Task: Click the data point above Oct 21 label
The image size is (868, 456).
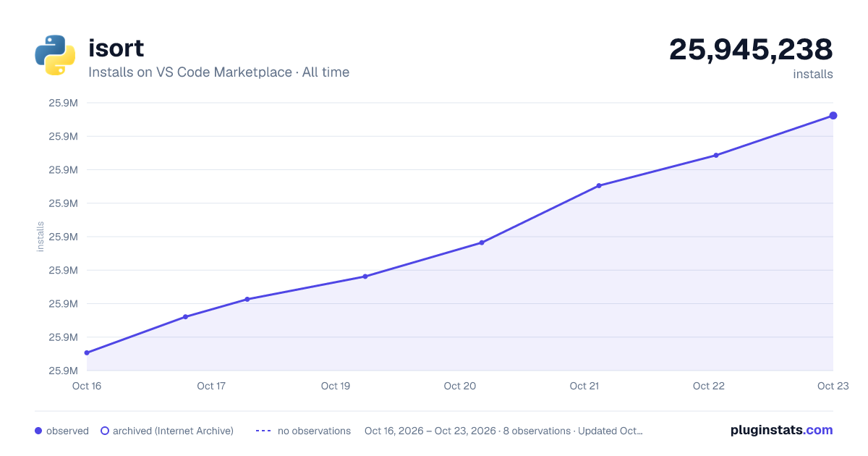Action: click(x=599, y=186)
